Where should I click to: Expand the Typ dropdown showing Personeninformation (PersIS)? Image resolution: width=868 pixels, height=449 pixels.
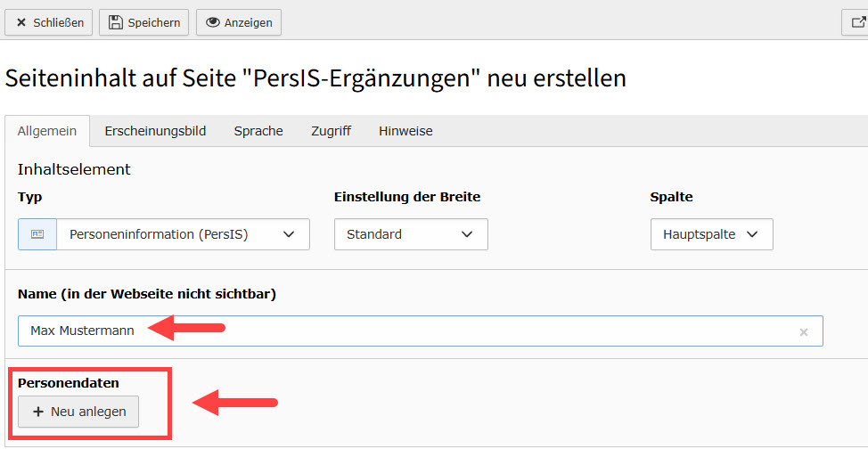(183, 234)
